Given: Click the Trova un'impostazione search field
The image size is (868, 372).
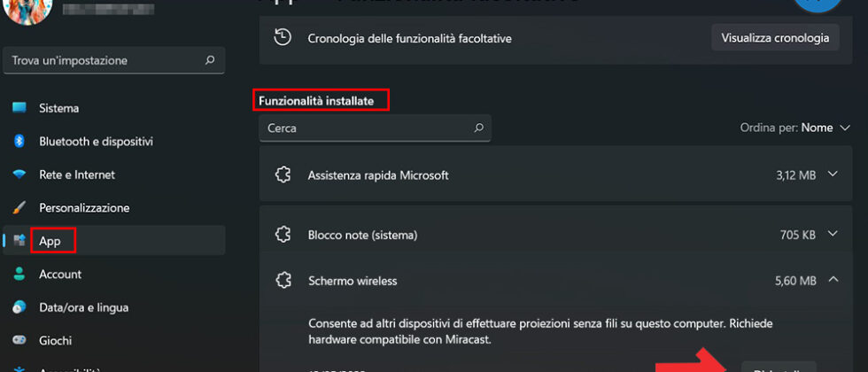Looking at the screenshot, I should (102, 60).
